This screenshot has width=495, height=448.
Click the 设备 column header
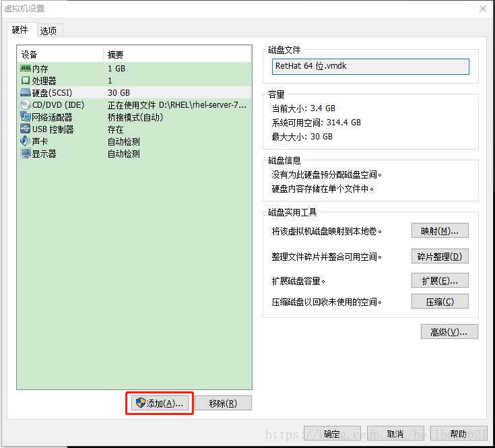[x=30, y=55]
